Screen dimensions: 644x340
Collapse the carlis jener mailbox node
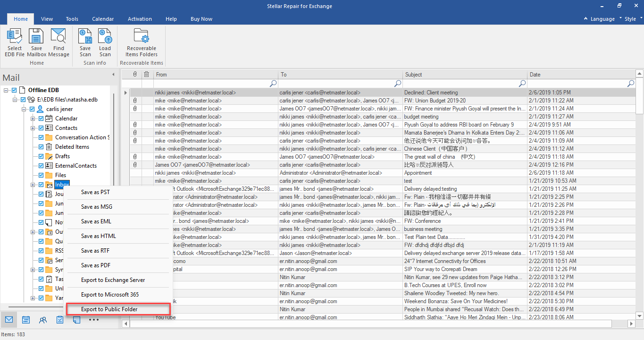25,109
